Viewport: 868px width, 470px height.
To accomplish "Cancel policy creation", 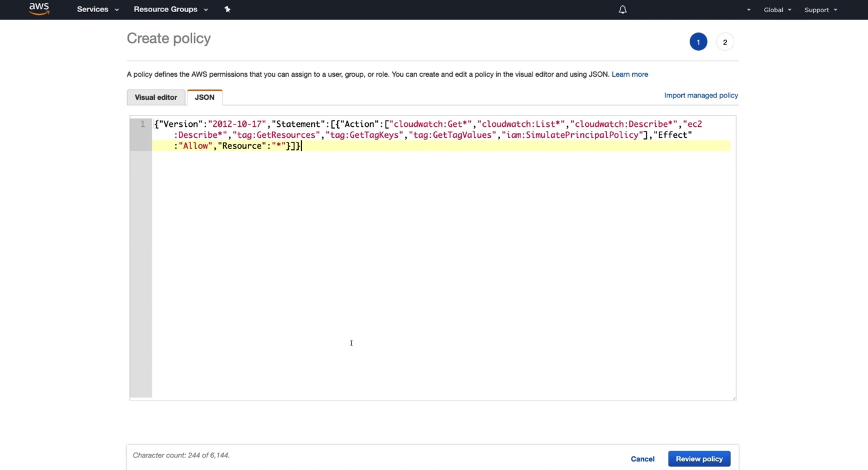I will [x=643, y=459].
